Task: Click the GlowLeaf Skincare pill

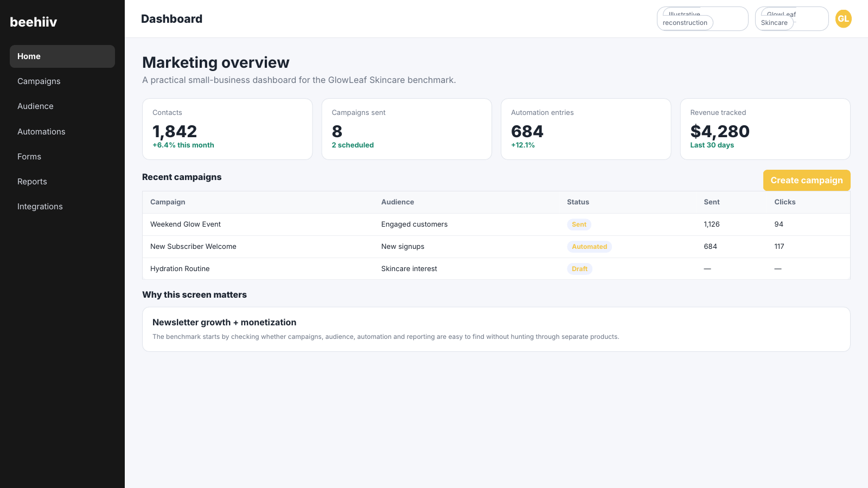Action: click(792, 18)
